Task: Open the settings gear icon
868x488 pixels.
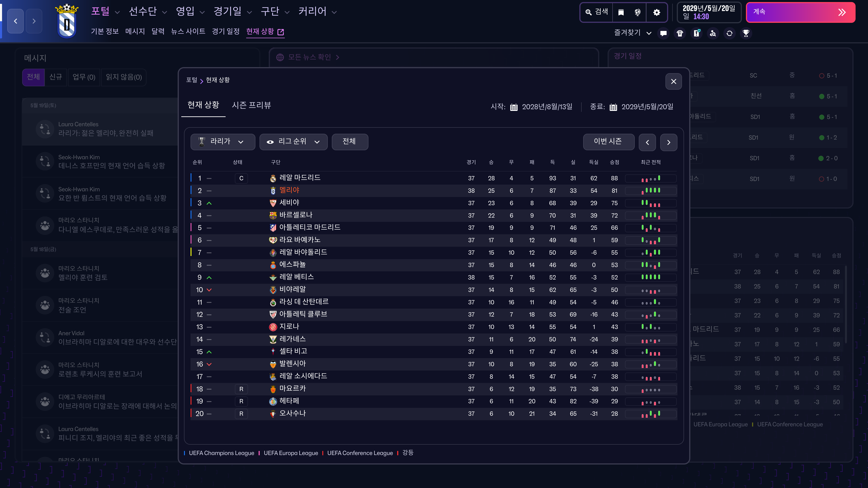Action: 656,12
